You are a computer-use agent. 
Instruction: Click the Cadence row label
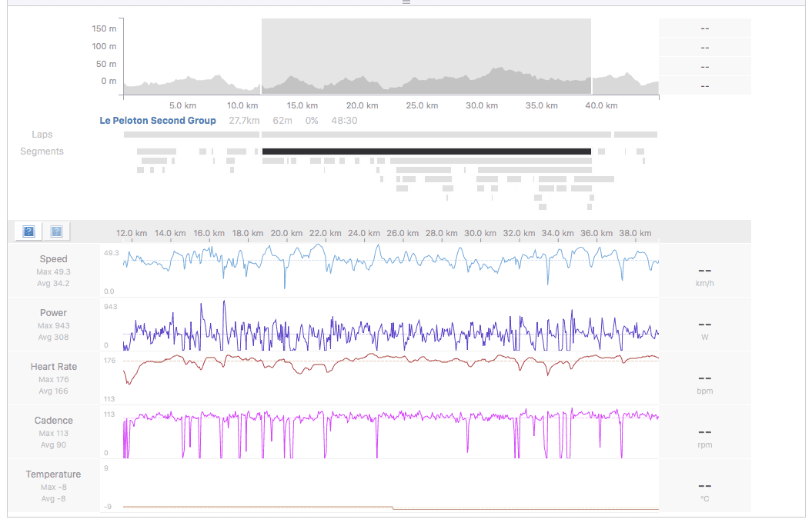click(x=53, y=421)
